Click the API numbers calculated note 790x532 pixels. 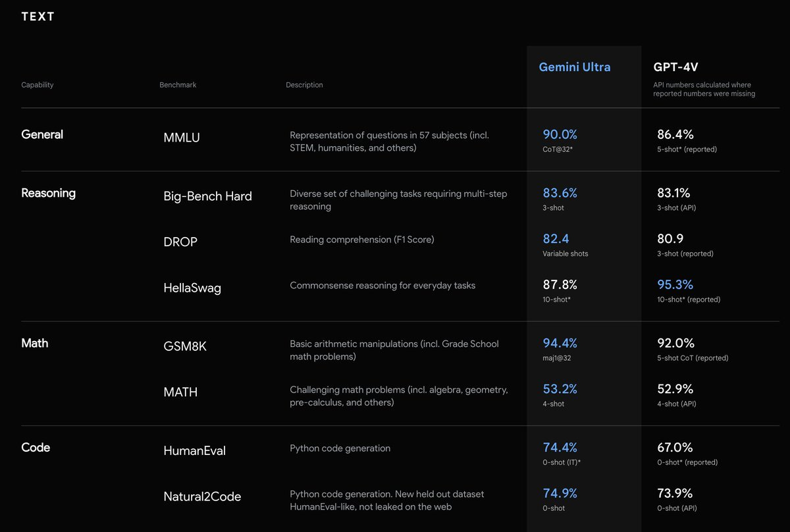(x=704, y=90)
